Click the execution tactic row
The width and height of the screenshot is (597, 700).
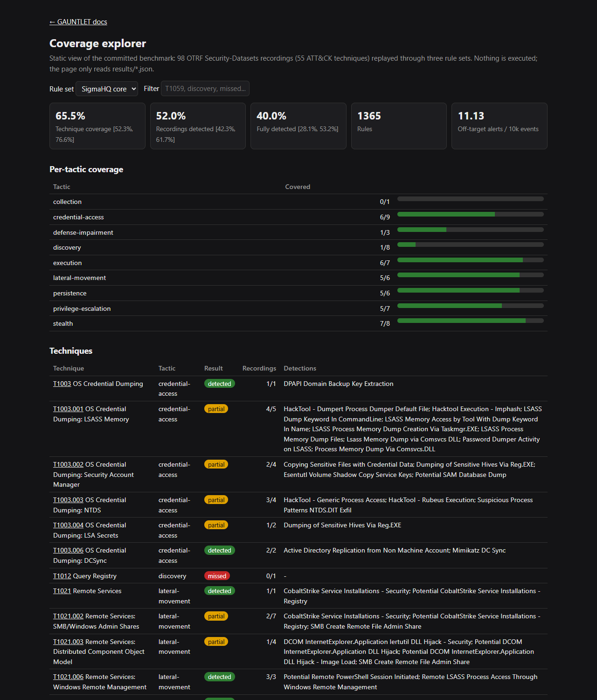click(298, 263)
